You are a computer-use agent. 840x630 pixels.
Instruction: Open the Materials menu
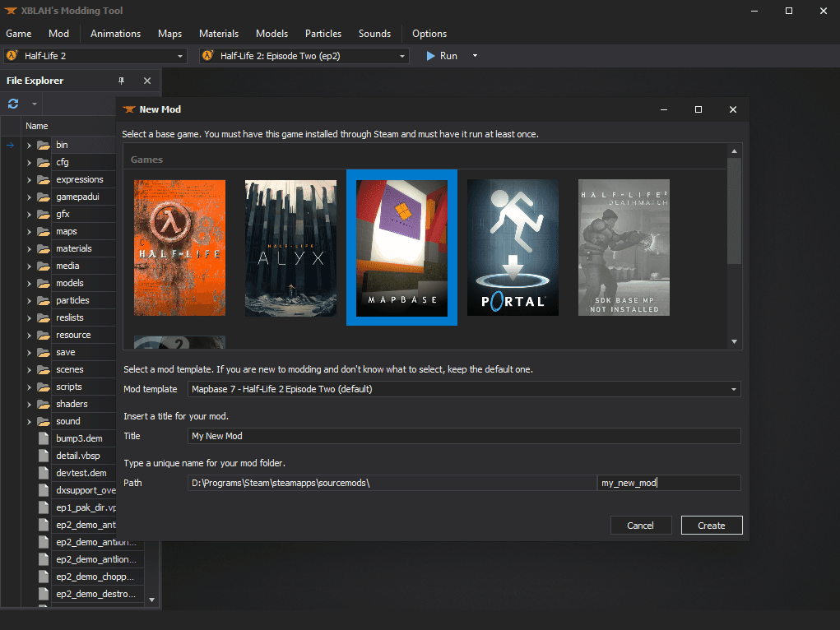[219, 34]
